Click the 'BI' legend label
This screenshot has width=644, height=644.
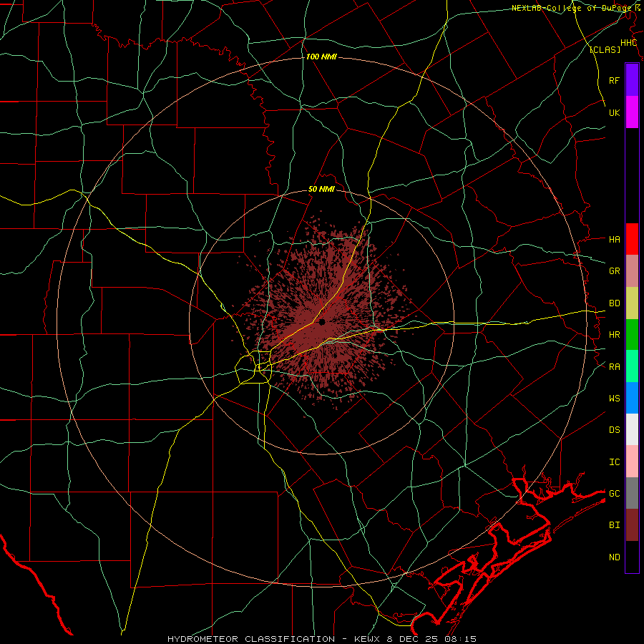click(x=615, y=525)
